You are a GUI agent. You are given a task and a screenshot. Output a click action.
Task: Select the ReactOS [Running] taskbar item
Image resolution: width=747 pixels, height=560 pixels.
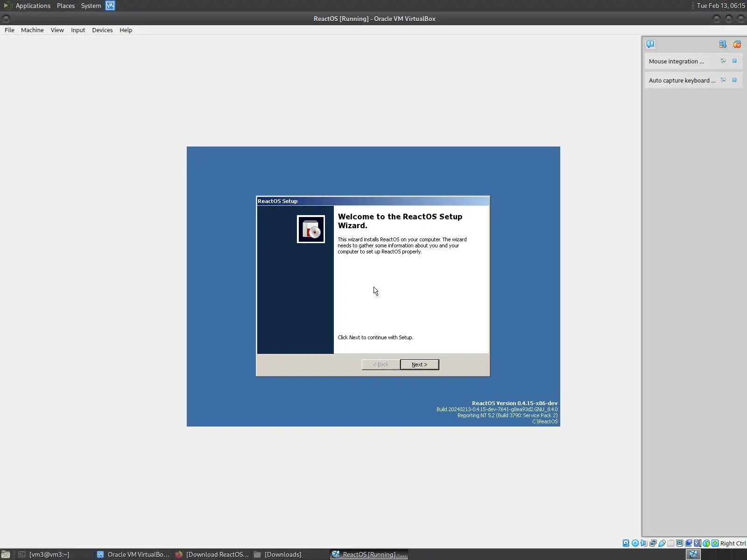click(369, 554)
